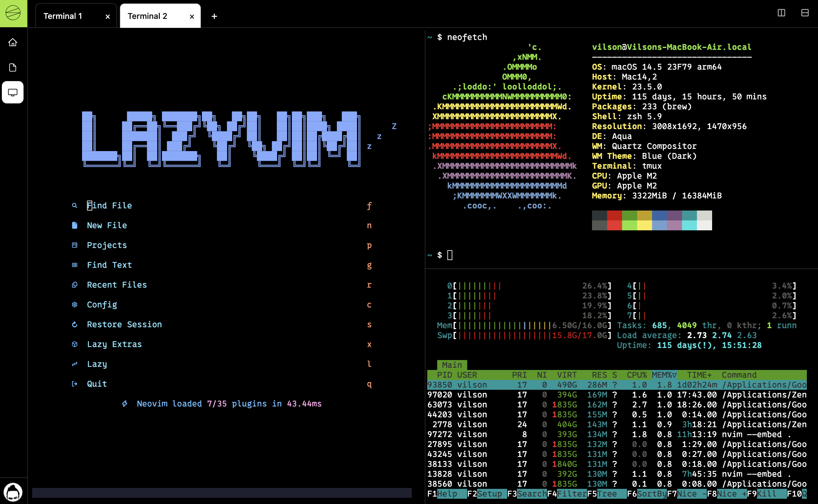Click the htop Swp usage bar

point(524,335)
